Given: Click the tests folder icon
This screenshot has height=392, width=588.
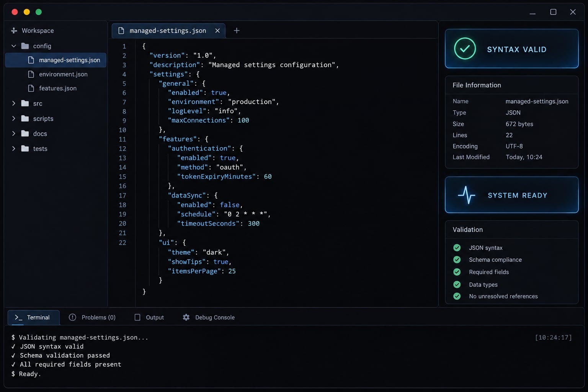Looking at the screenshot, I should point(25,149).
